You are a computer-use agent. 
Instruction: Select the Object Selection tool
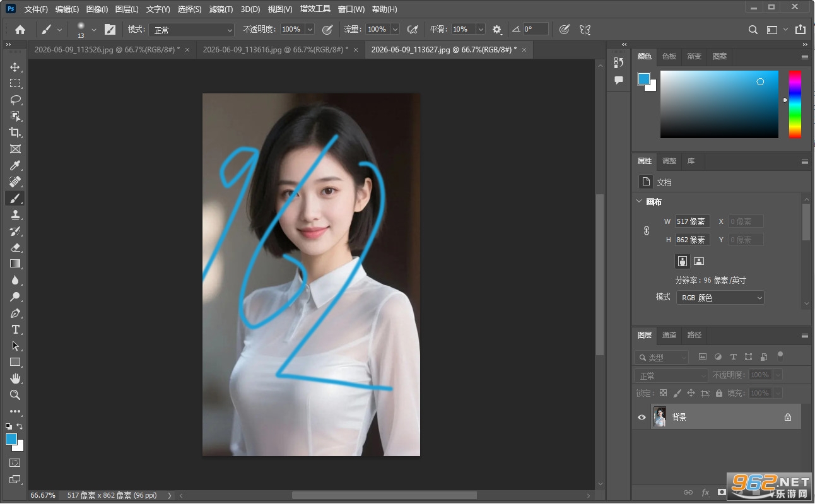pos(15,116)
